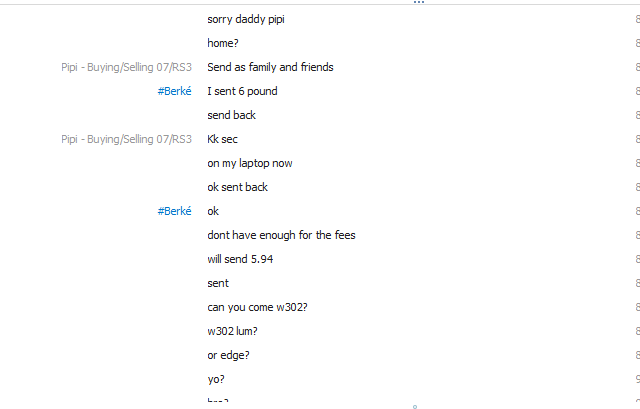Select the 'home?' message
The image size is (640, 409).
[x=223, y=43]
